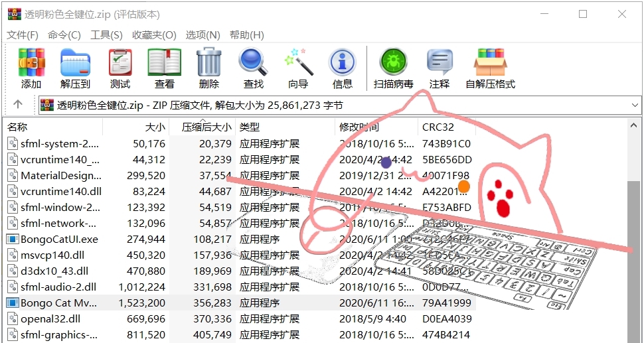
Task: Launch the 向导 (Wizard) wand icon
Action: pyautogui.click(x=298, y=62)
